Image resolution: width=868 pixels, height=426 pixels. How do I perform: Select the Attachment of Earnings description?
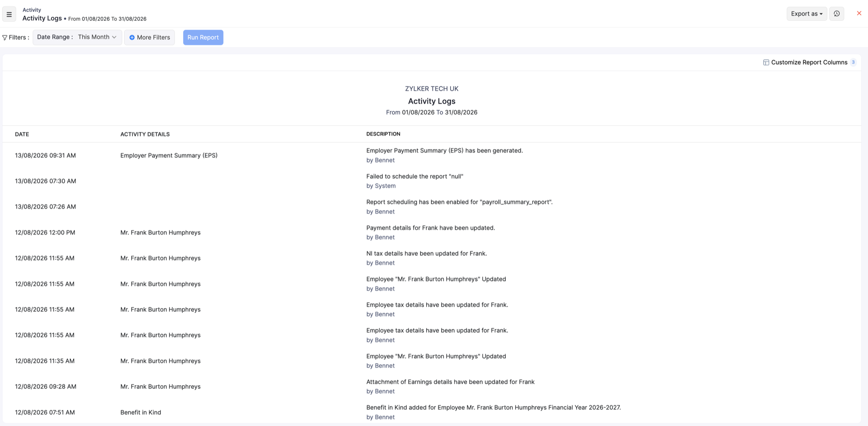[x=450, y=382]
